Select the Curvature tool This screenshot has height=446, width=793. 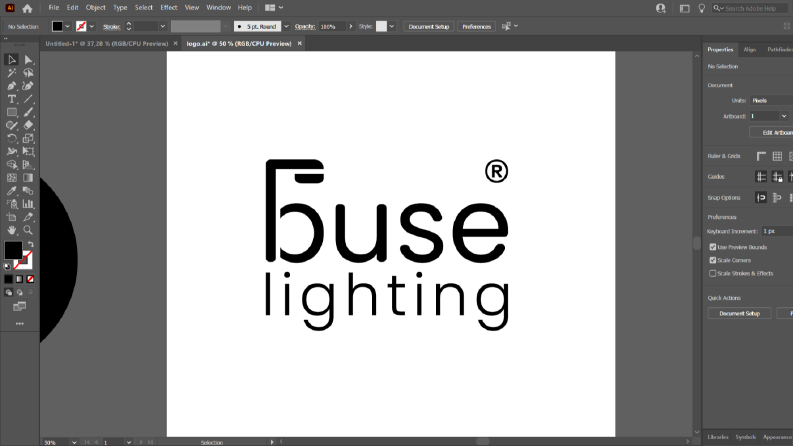tap(28, 86)
